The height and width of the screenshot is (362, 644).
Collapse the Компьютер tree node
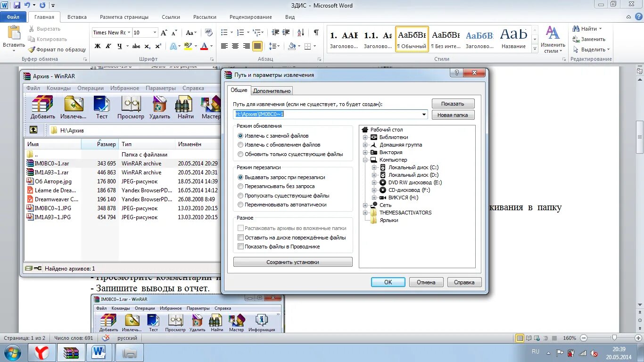[365, 160]
